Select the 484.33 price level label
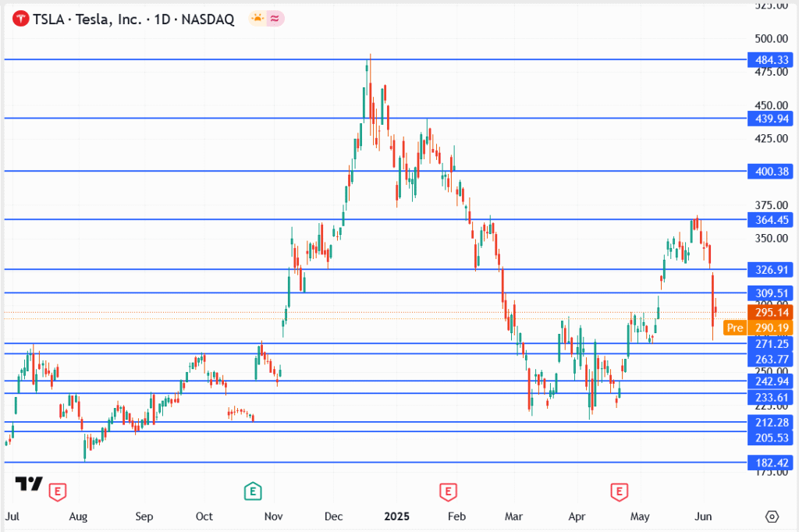 pos(769,59)
